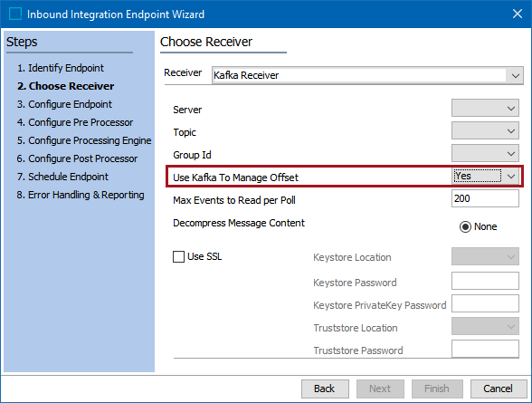Screen dimensions: 532x403
Task: Expand the Server dropdown
Action: click(x=485, y=109)
